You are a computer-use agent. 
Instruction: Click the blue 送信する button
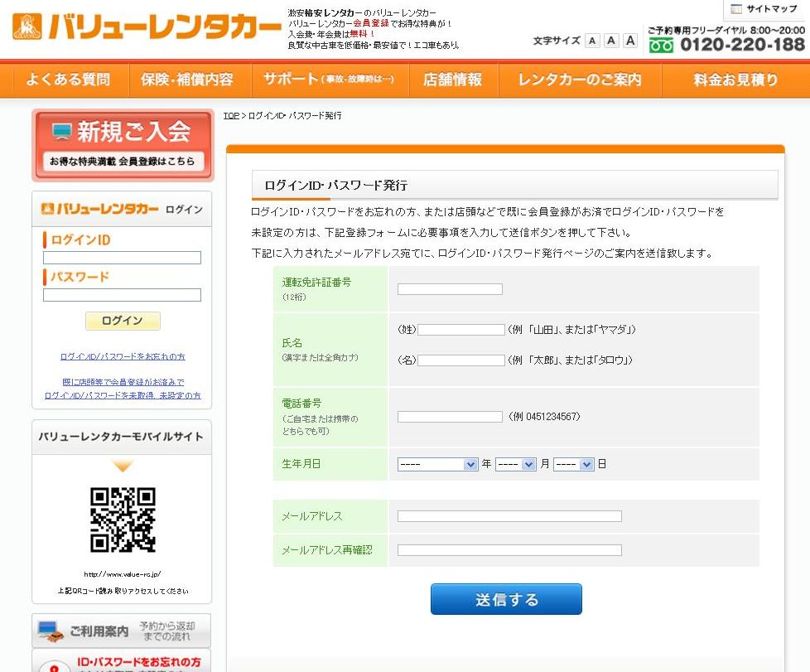pyautogui.click(x=506, y=599)
